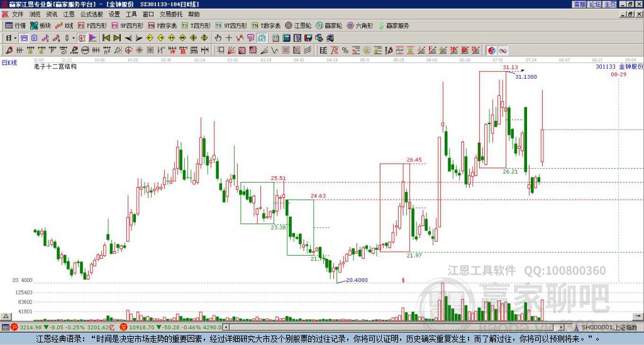Image resolution: width=644 pixels, height=345 pixels.
Task: Click the red pen drawing tool icon
Action: tap(9, 50)
